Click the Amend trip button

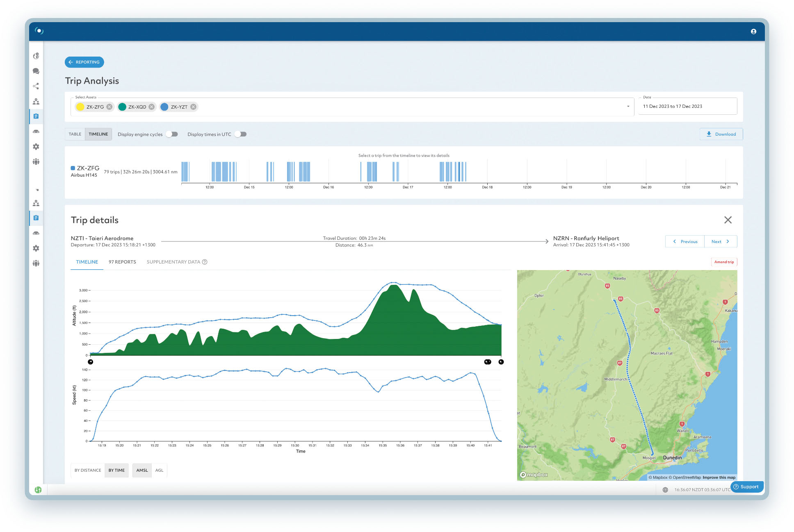724,262
